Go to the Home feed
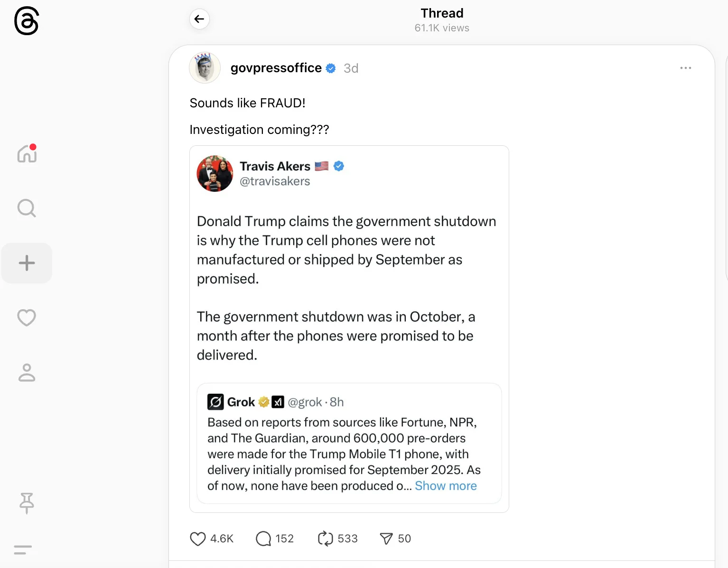The width and height of the screenshot is (728, 568). (27, 154)
